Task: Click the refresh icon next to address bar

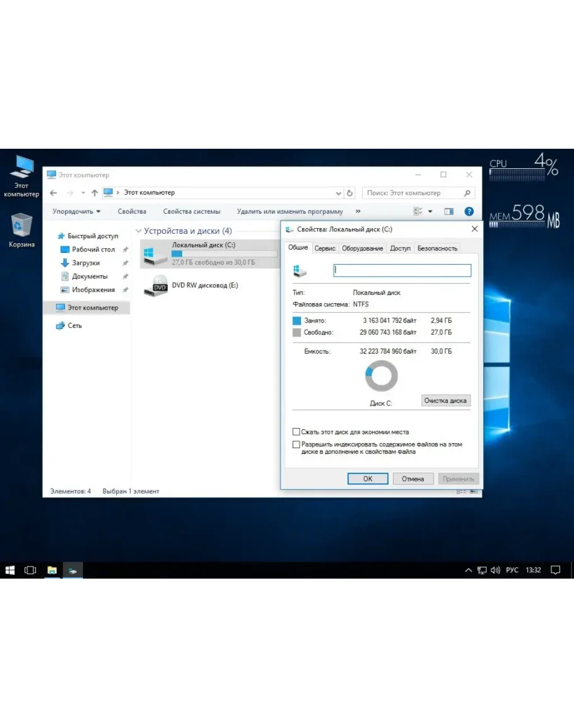Action: coord(350,193)
